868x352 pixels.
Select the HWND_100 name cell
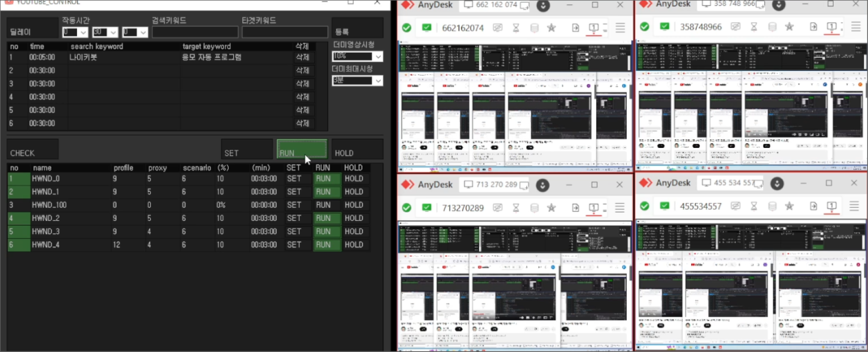pos(70,205)
